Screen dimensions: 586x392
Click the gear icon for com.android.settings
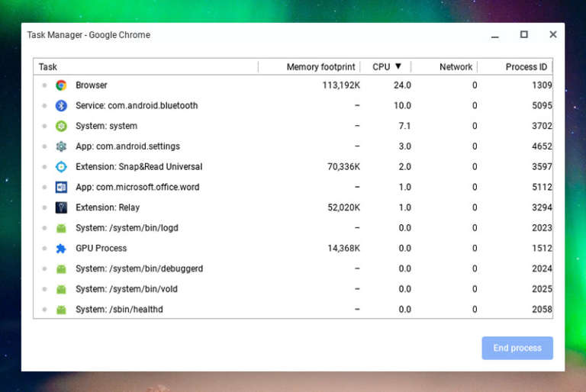61,146
